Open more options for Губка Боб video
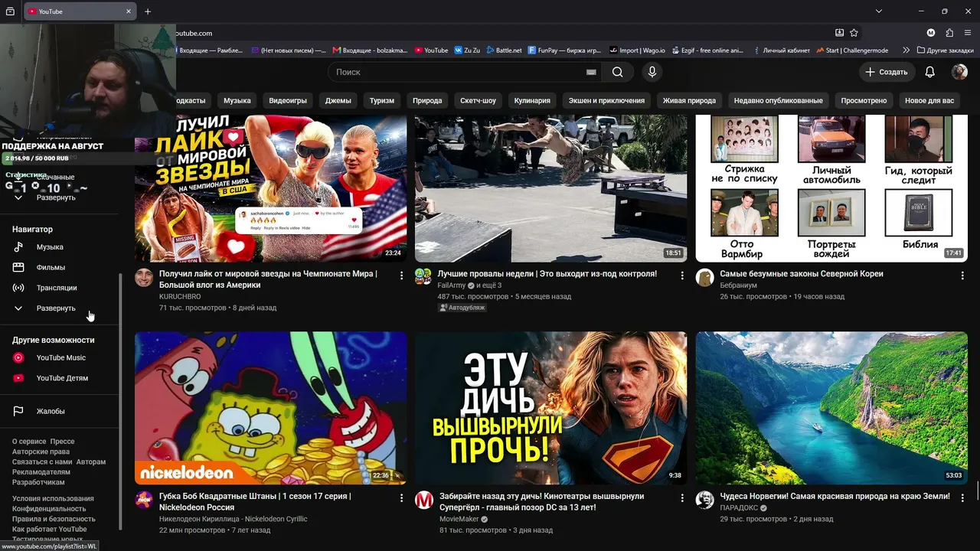The height and width of the screenshot is (551, 980). click(401, 498)
